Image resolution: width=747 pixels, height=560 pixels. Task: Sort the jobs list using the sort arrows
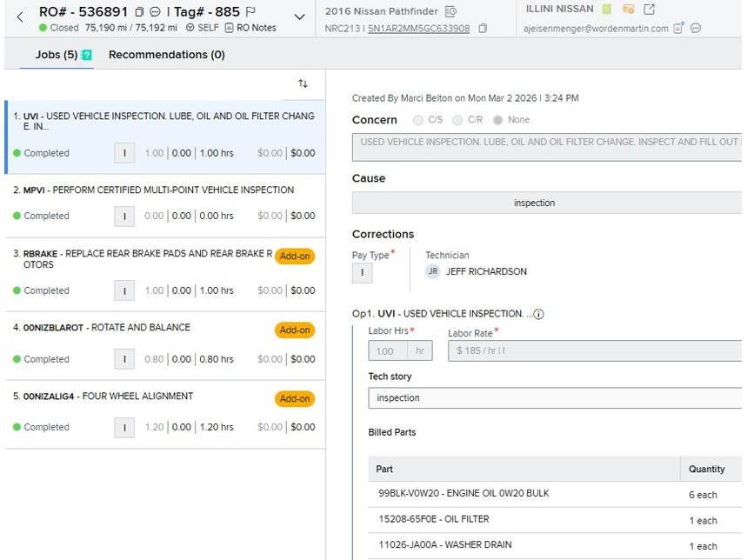tap(303, 83)
